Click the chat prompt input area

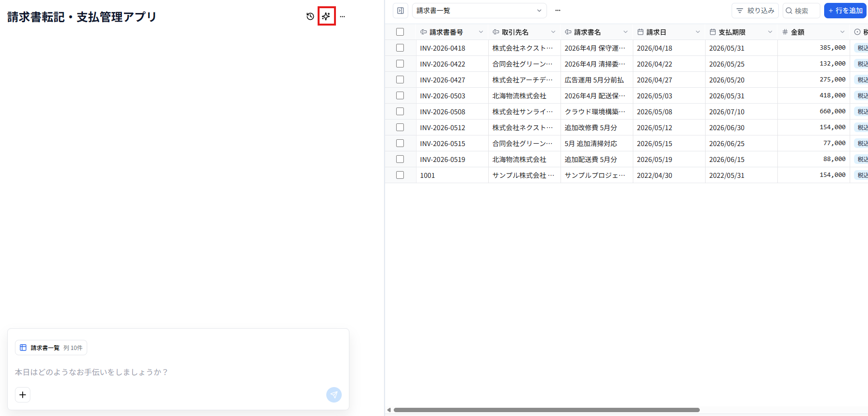click(x=178, y=372)
